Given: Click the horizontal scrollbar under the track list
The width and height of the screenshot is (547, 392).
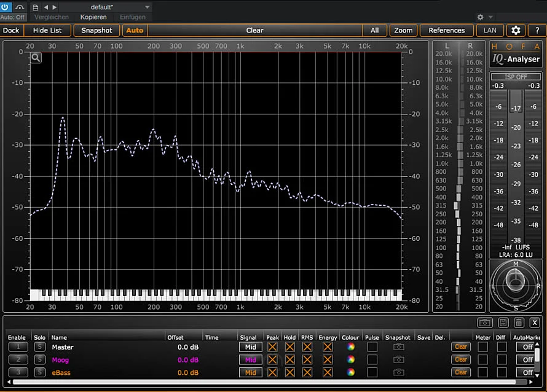Looking at the screenshot, I should click(264, 382).
